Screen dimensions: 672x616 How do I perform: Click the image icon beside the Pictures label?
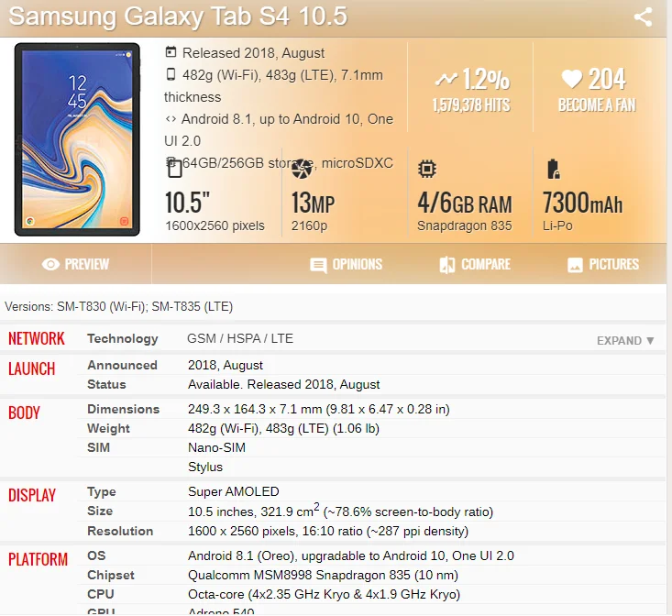tap(575, 265)
